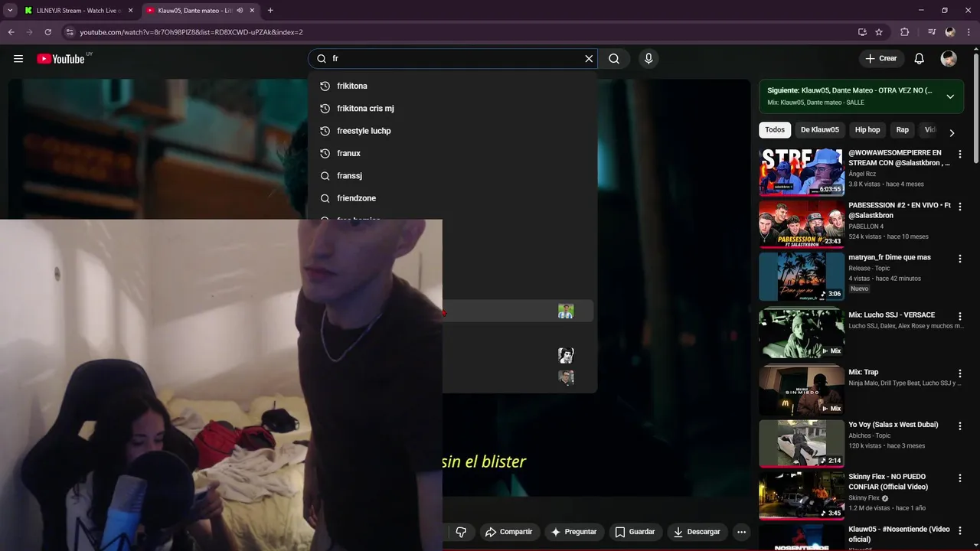The height and width of the screenshot is (551, 980).
Task: Dislike the video with thumbs-down button
Action: [462, 532]
